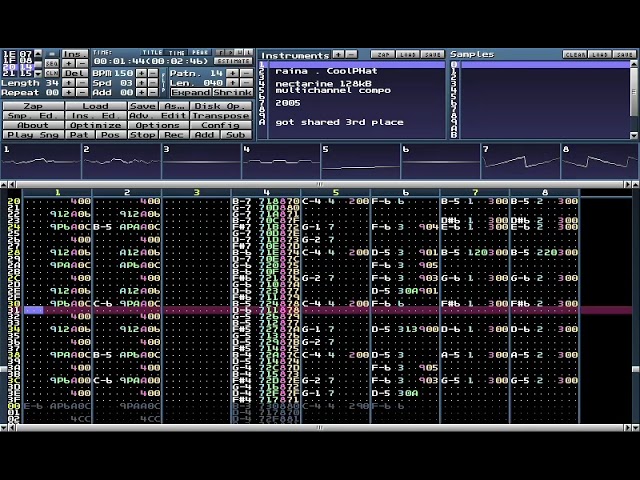Open the Ins. Ed. instrument editor
Screen dimensions: 640x480
pyautogui.click(x=96, y=116)
